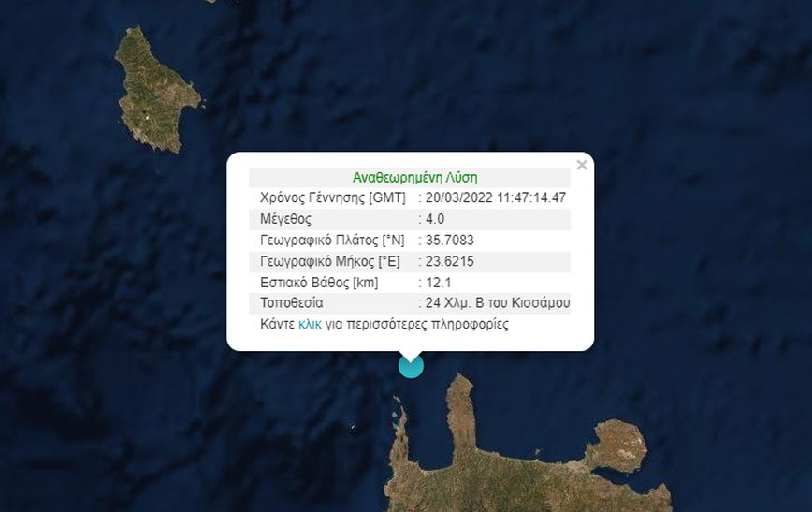Click the teal earthquake epicenter marker
812x512 pixels.
(x=412, y=365)
